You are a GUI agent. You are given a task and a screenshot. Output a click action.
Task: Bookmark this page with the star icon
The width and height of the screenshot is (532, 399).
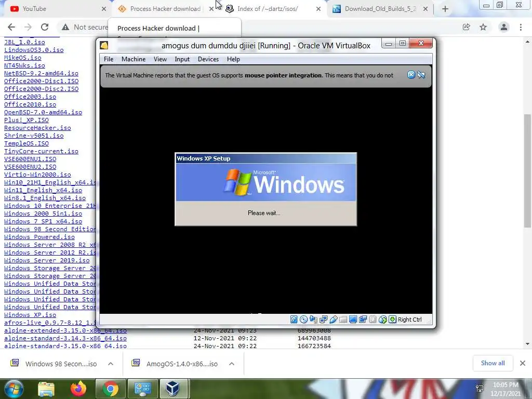point(483,27)
